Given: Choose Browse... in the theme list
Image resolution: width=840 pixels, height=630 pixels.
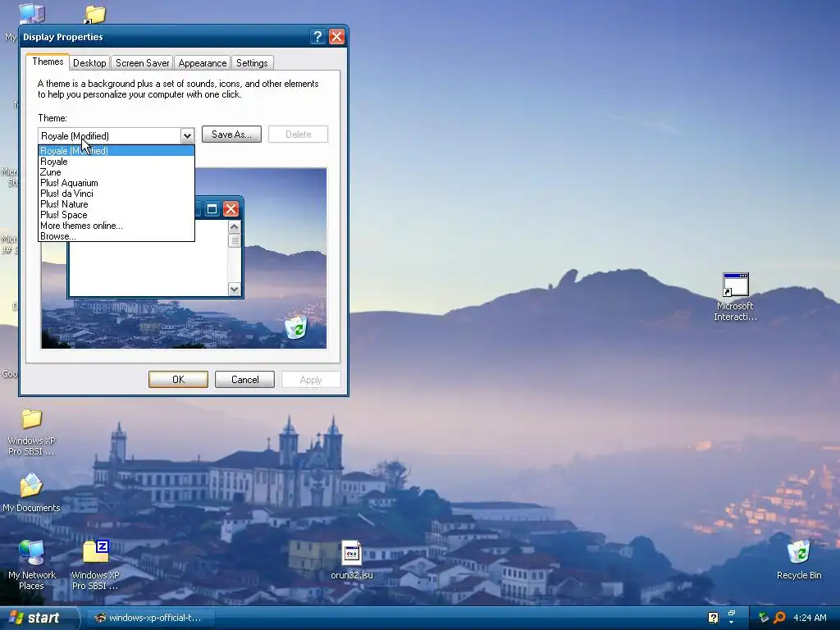Looking at the screenshot, I should pos(116,236).
